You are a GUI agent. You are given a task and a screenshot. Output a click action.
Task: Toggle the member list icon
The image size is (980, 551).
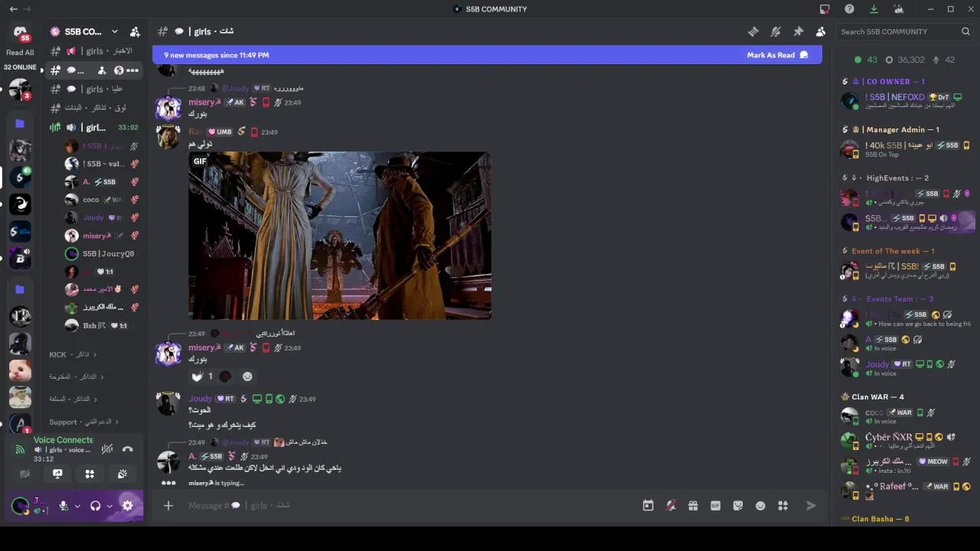[x=821, y=31]
